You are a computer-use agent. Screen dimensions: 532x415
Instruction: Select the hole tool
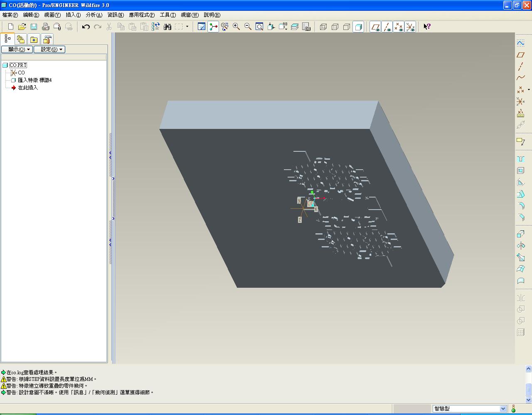[x=520, y=159]
